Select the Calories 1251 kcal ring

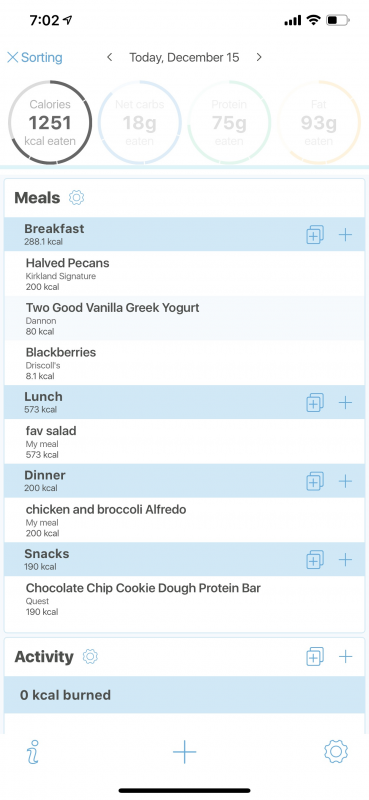click(x=50, y=122)
